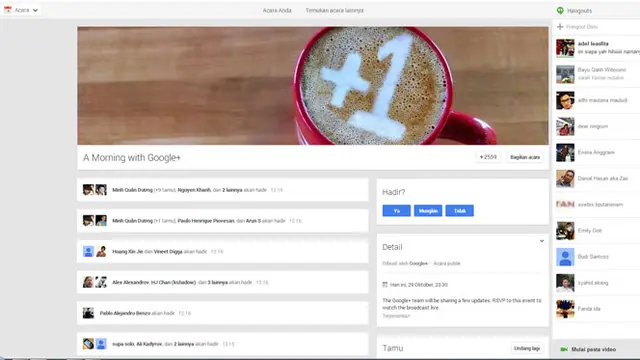Click Minh Quân Dương's avatar in the +9 tamu row
640x360 pixels.
click(88, 190)
